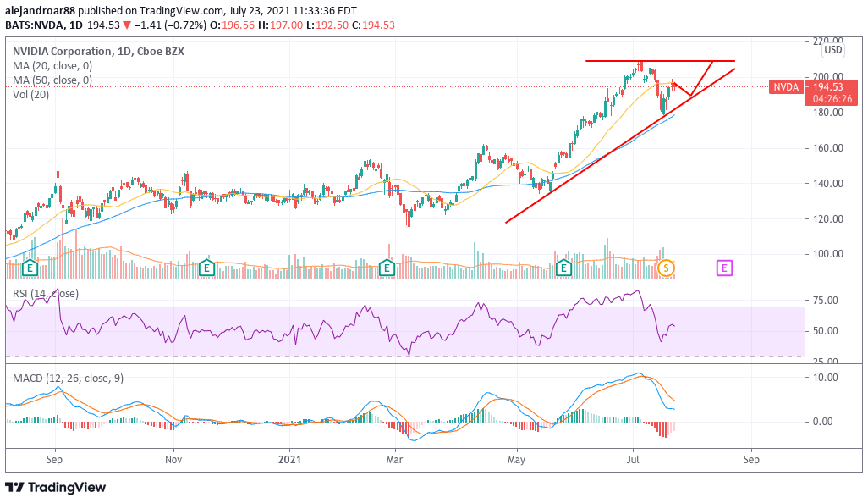This screenshot has width=868, height=503.
Task: Click the 180.00 price axis label
Action: coord(827,113)
